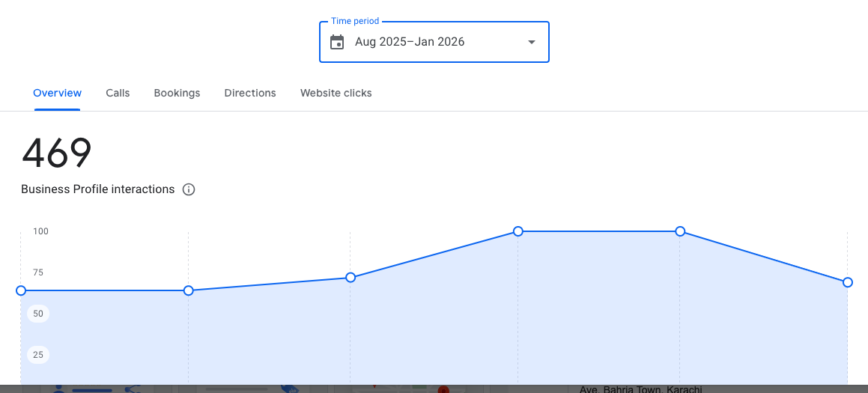The width and height of the screenshot is (868, 393).
Task: Click the Business Profile interactions label
Action: pos(98,189)
